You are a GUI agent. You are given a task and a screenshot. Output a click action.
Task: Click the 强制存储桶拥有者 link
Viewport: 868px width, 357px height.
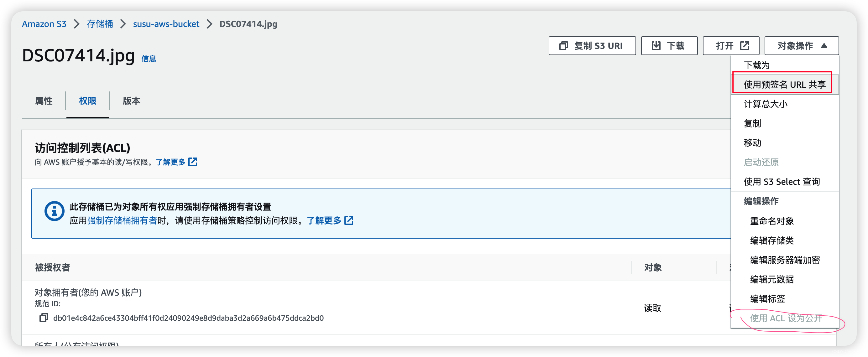pos(122,220)
